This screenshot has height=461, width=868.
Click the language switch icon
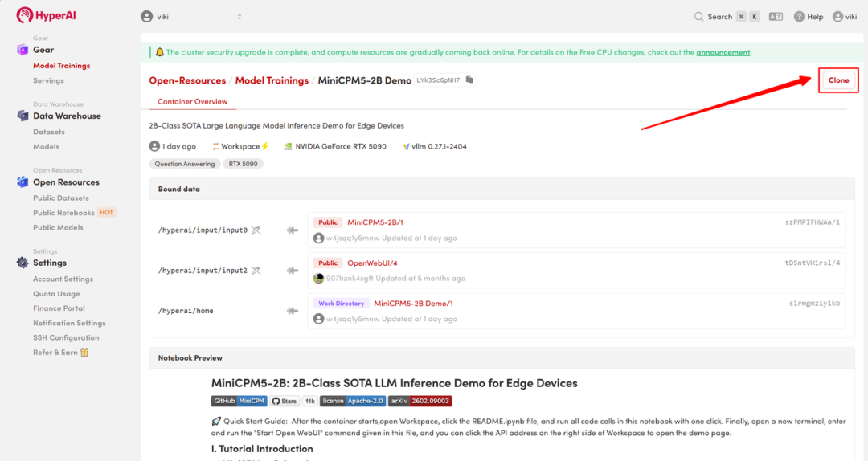click(776, 17)
